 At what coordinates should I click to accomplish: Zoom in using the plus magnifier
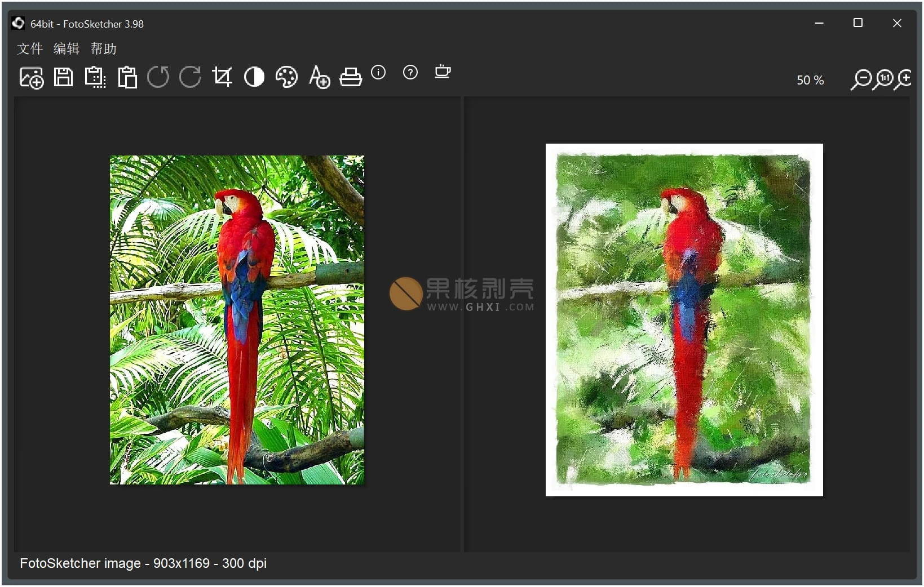[903, 79]
